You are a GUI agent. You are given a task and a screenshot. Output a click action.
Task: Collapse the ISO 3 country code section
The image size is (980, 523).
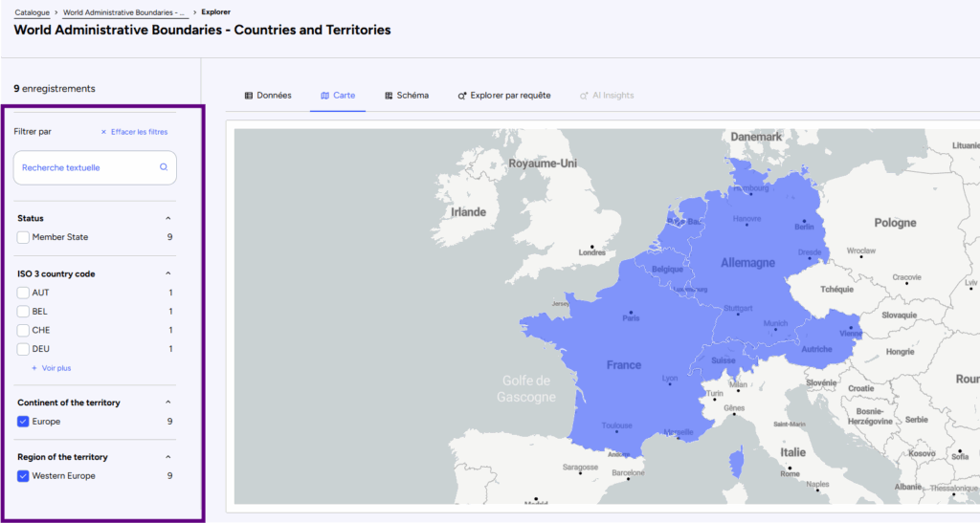point(168,274)
